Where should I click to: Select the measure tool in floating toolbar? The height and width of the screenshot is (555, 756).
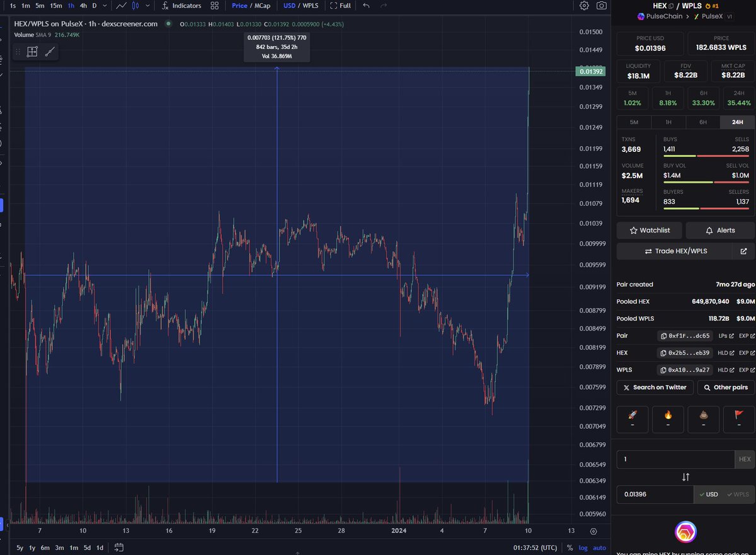click(32, 52)
